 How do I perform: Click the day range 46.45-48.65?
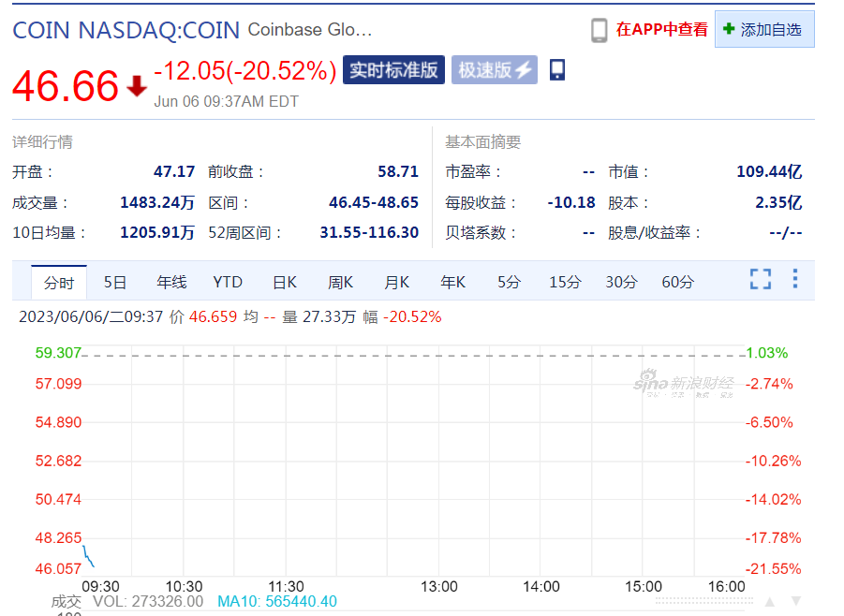point(374,203)
